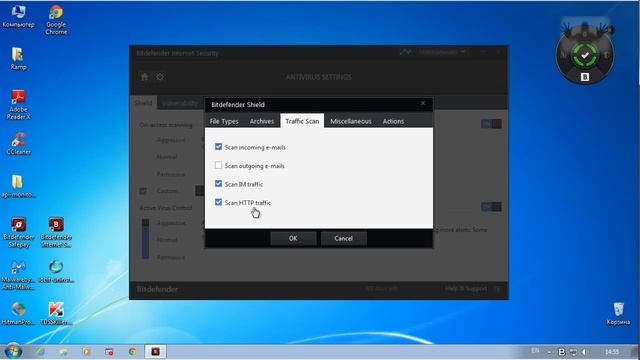
Task: Select the Ramp folder on the desktop
Action: (x=18, y=58)
